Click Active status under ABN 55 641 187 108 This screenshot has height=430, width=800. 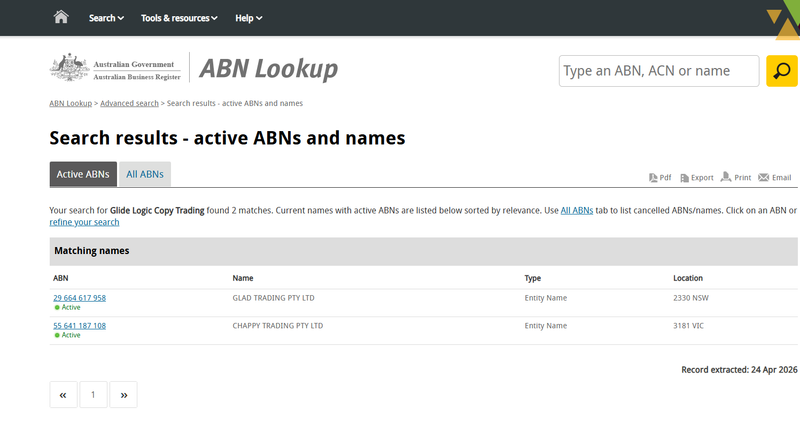(x=67, y=335)
